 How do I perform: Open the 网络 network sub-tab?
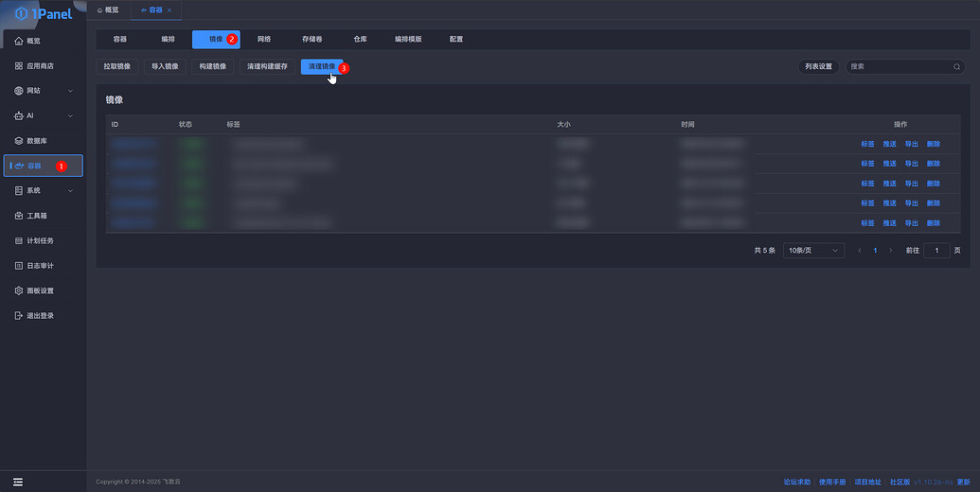(x=264, y=39)
